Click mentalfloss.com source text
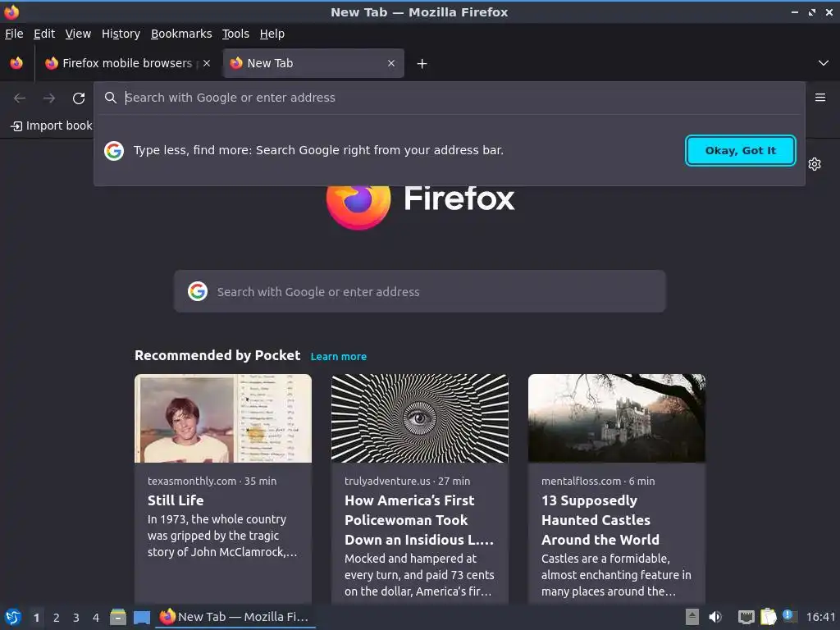 pos(582,481)
